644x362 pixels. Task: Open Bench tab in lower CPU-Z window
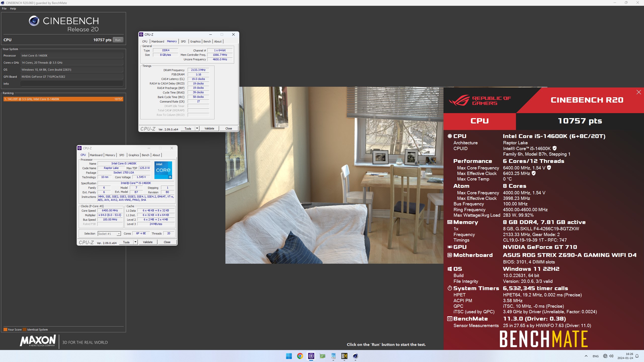[x=146, y=155]
